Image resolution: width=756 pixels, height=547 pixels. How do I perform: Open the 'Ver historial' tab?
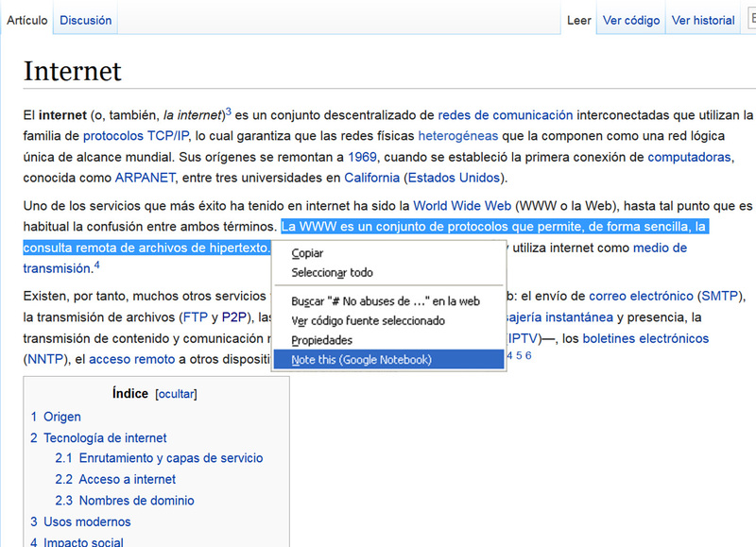tap(702, 20)
